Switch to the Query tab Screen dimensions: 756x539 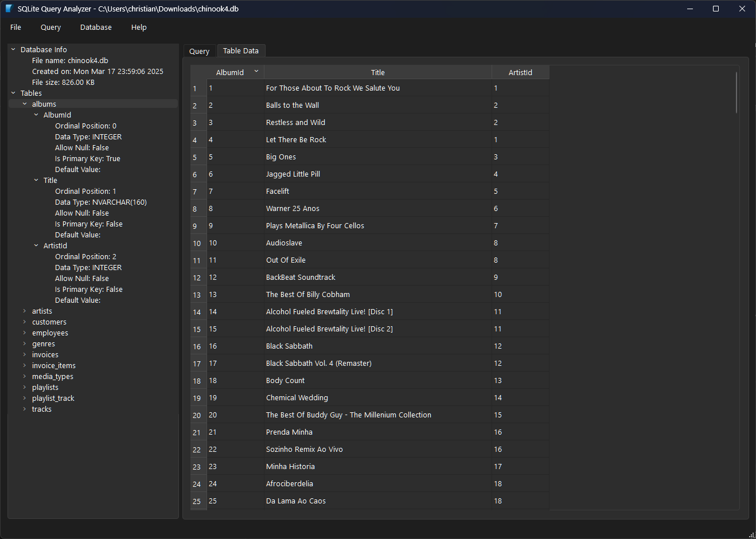point(199,51)
